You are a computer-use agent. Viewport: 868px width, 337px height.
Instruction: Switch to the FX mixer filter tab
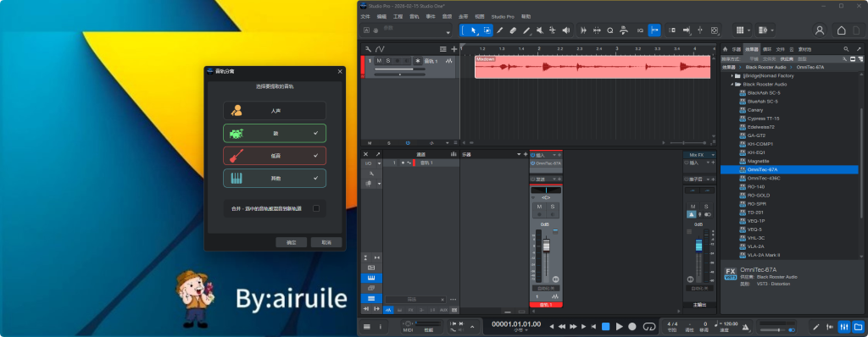tap(412, 310)
